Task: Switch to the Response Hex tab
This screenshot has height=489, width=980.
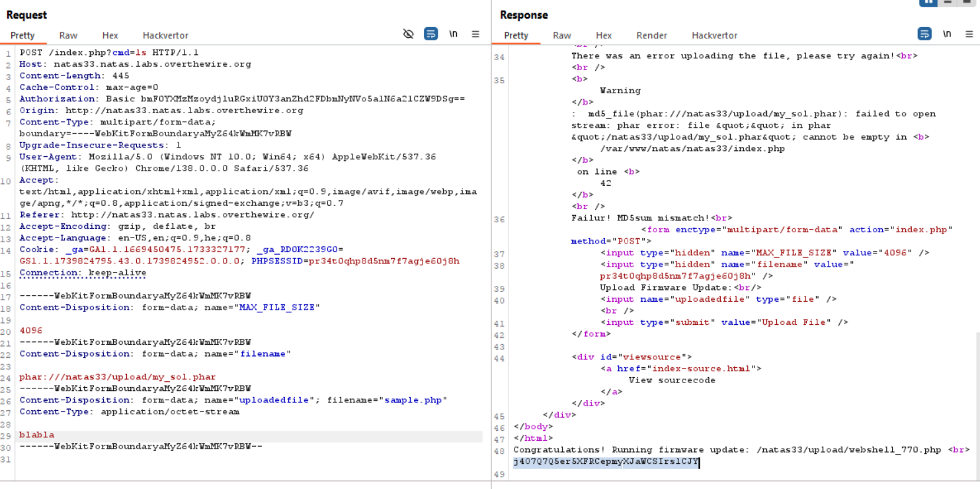Action: tap(604, 36)
